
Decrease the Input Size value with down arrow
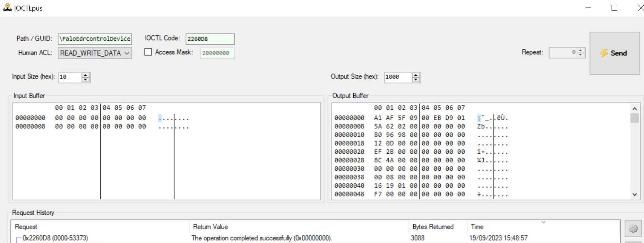(86, 79)
